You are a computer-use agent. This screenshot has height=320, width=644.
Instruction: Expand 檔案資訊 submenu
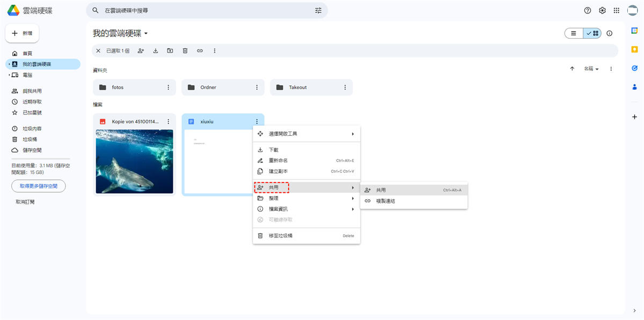[306, 209]
